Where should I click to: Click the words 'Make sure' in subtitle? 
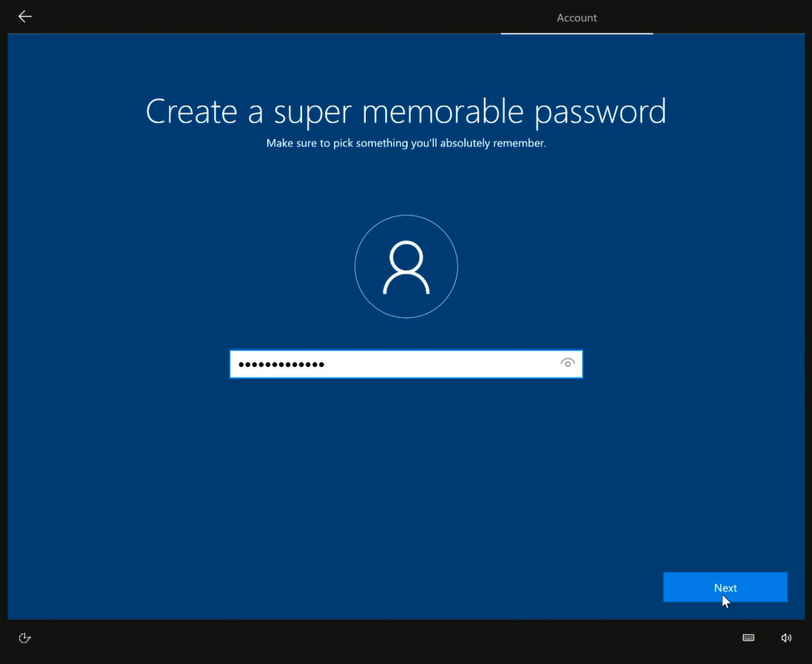click(x=291, y=143)
